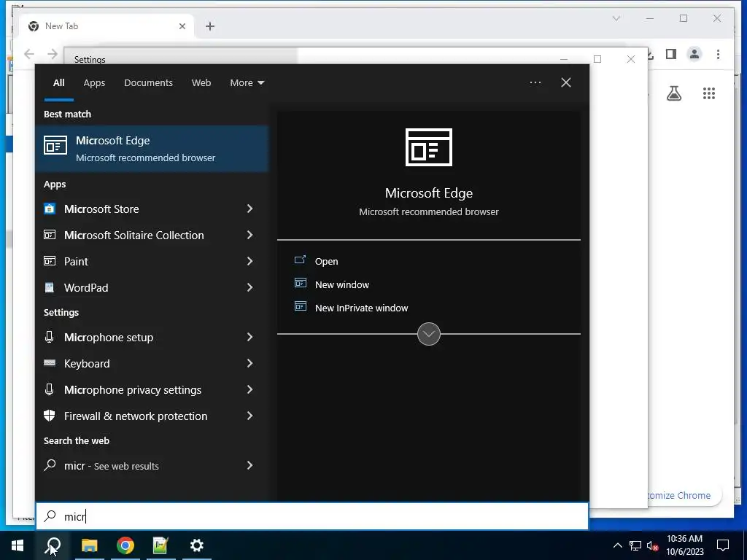Choose New InPrivate window

point(362,308)
